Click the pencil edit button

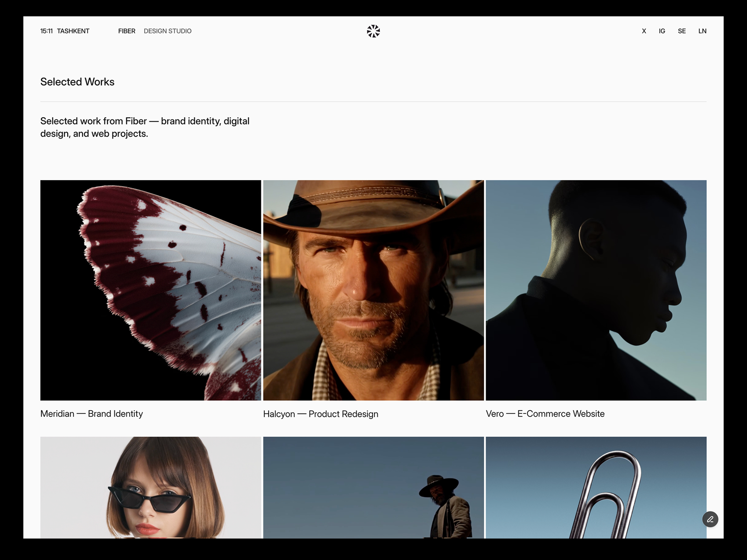pos(710,519)
